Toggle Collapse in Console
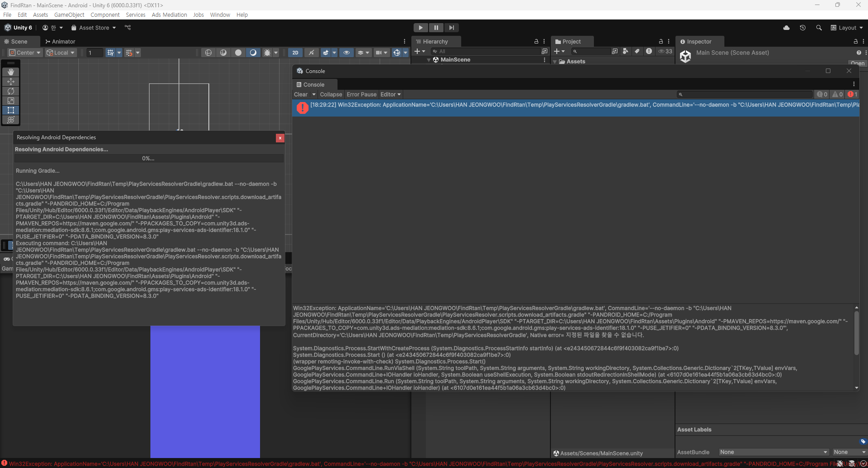This screenshot has height=468, width=868. point(331,94)
